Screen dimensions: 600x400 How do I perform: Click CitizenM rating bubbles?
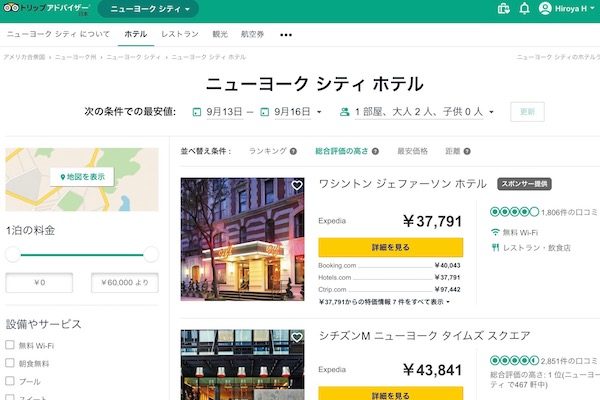tap(514, 360)
